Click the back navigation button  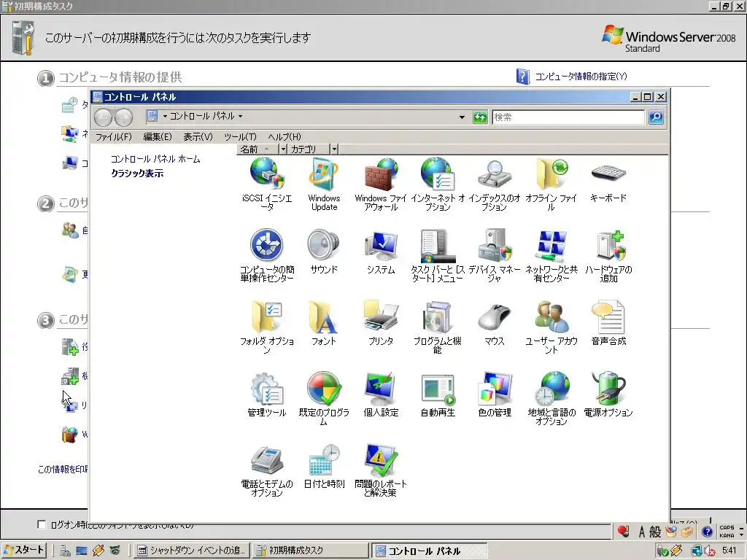click(x=103, y=117)
